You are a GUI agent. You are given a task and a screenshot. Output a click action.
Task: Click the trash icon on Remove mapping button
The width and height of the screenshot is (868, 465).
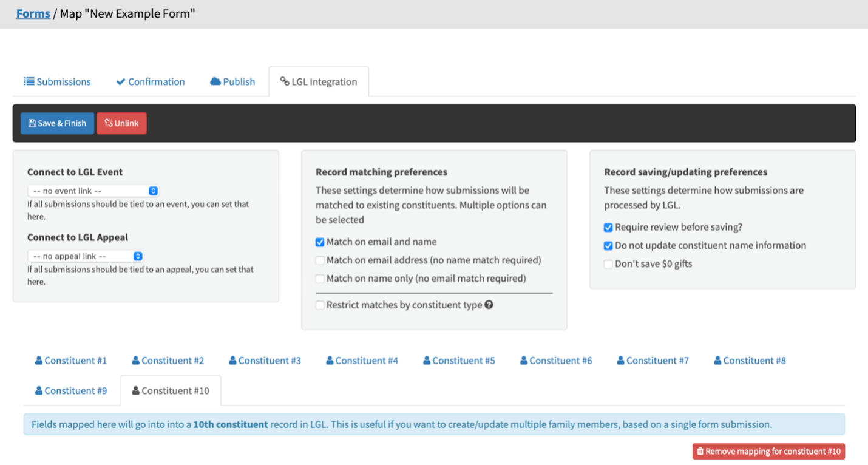tap(700, 452)
